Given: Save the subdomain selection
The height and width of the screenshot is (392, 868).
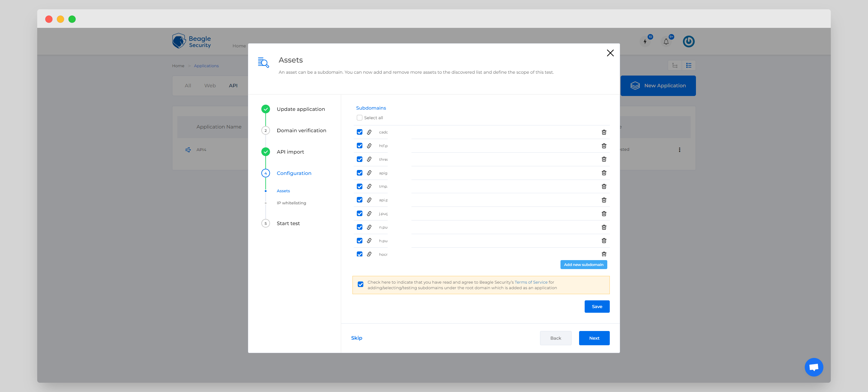Looking at the screenshot, I should point(597,307).
